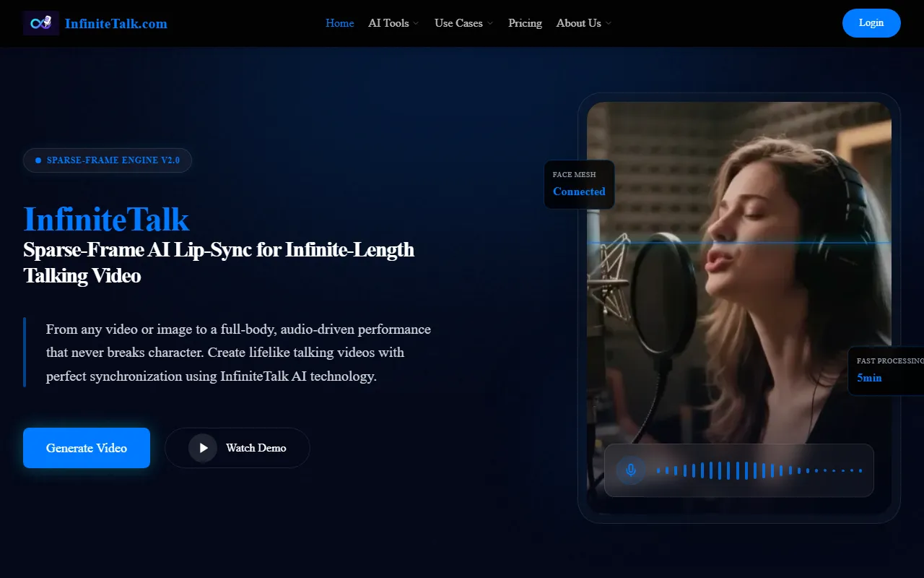The image size is (924, 578).
Task: Click the large InfiniteTalk hero heading
Action: (106, 219)
